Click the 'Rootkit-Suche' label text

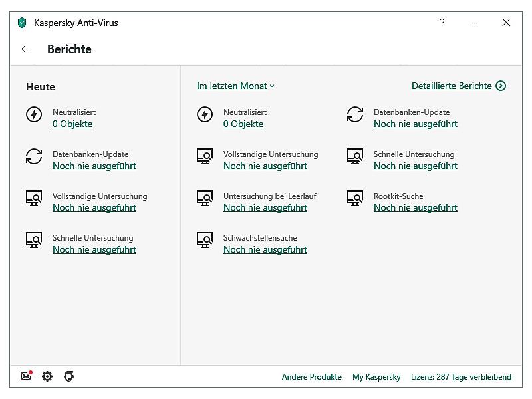pos(398,196)
